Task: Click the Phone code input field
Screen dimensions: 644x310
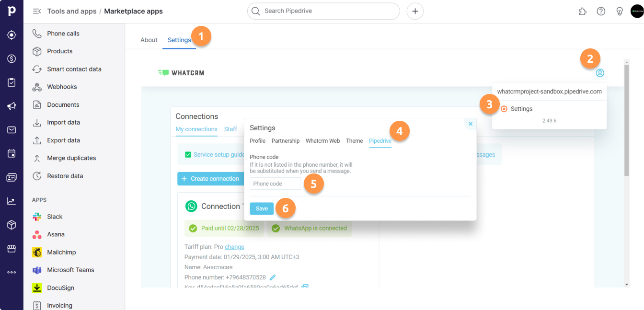Action: pos(275,184)
